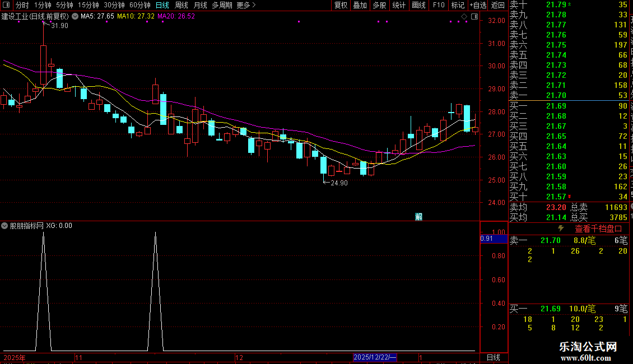Screen dimensions: 633x364
Task: Open the 多周期 multi-period view
Action: click(x=222, y=5)
